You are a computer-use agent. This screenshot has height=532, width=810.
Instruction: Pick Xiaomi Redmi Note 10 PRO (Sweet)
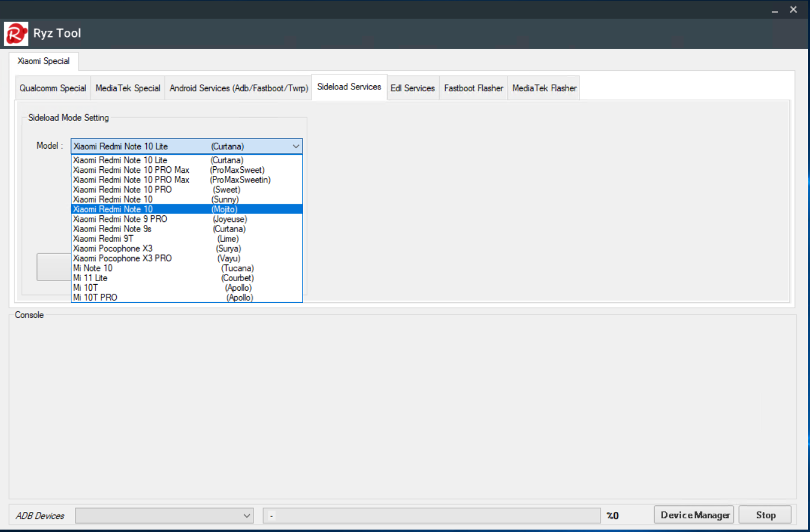[187, 189]
